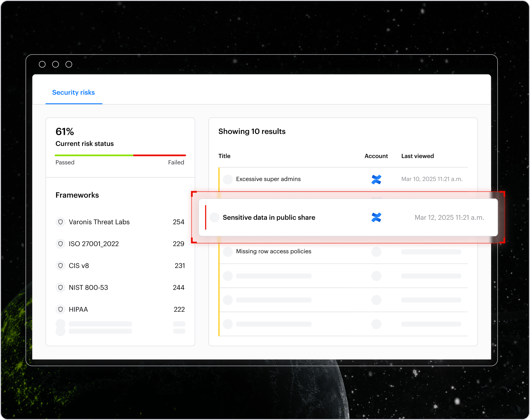
Task: Sort by the Last viewed column header
Action: pyautogui.click(x=417, y=156)
